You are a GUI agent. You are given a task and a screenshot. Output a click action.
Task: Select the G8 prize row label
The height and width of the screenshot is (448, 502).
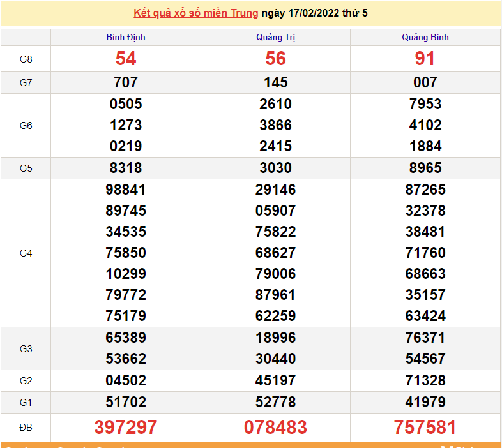[26, 59]
